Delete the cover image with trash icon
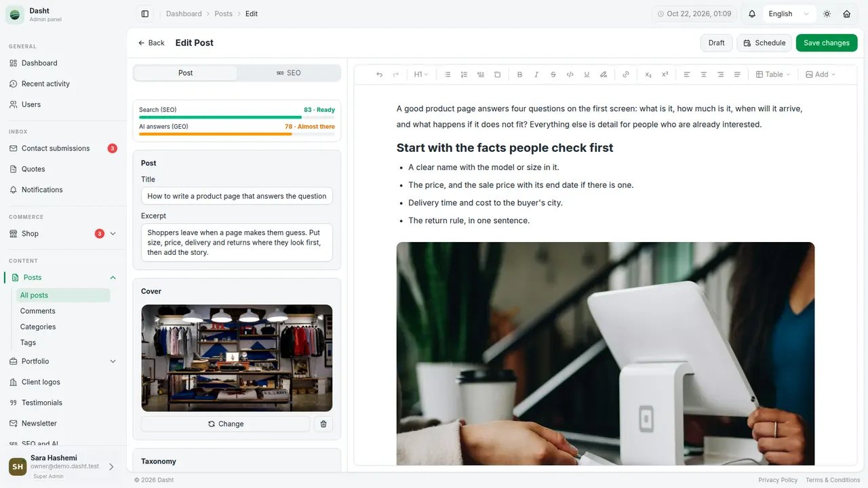Screen dimensions: 868x488 coord(323,424)
